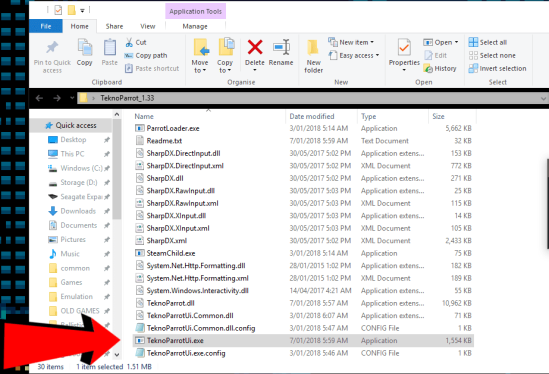
Task: Open the Easy access dropdown
Action: pos(354,55)
